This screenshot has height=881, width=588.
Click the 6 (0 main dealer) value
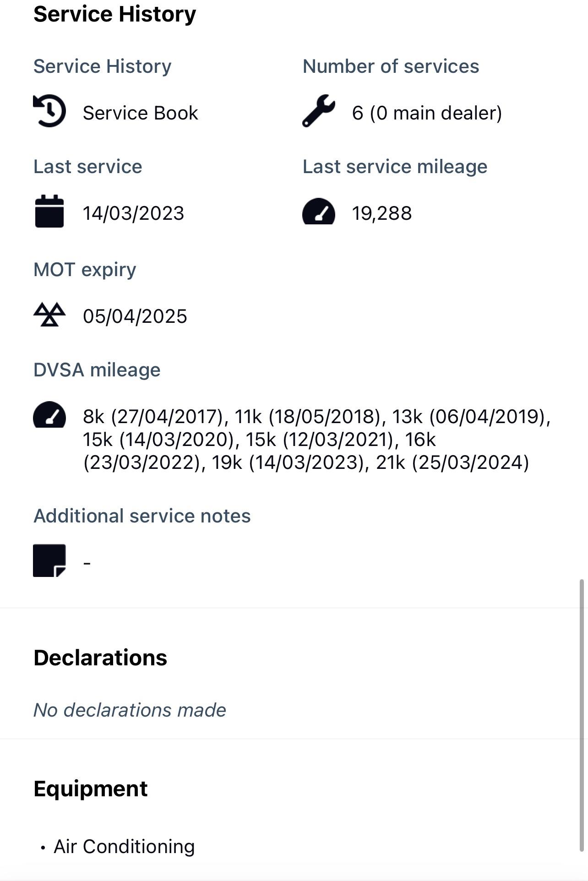pyautogui.click(x=427, y=113)
